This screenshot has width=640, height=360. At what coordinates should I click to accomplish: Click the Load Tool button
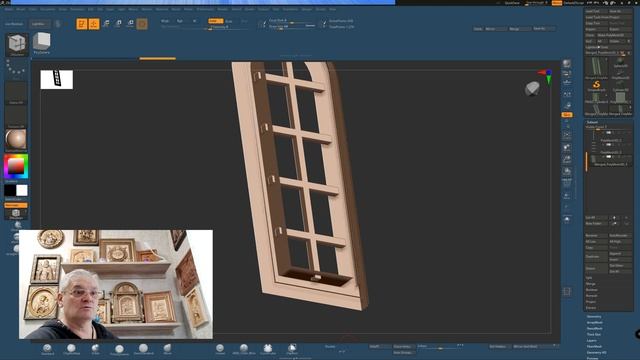pos(596,11)
